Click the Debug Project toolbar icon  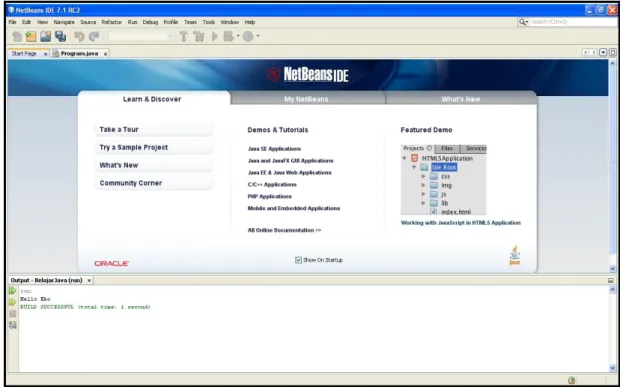pyautogui.click(x=229, y=36)
